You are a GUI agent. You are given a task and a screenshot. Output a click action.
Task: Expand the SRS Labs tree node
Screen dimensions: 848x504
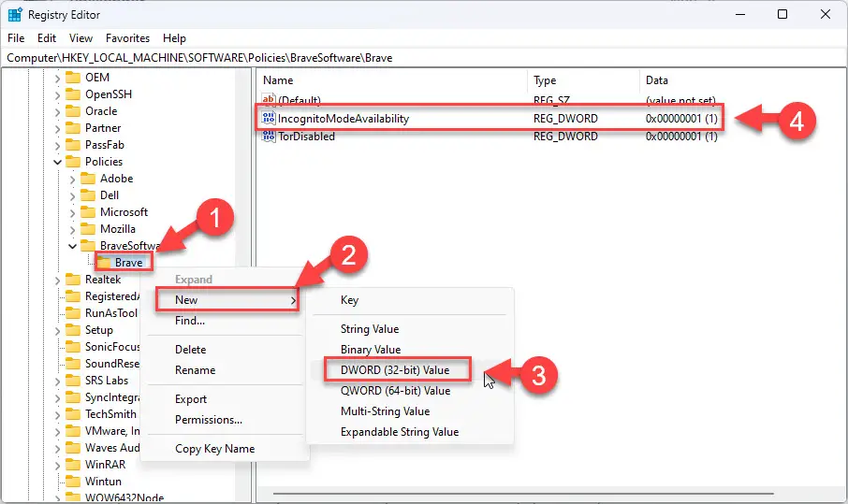click(57, 382)
